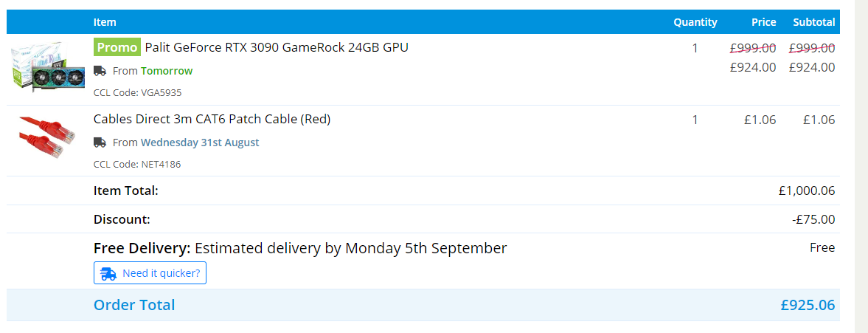Click the Need it quicker? button

tap(150, 273)
